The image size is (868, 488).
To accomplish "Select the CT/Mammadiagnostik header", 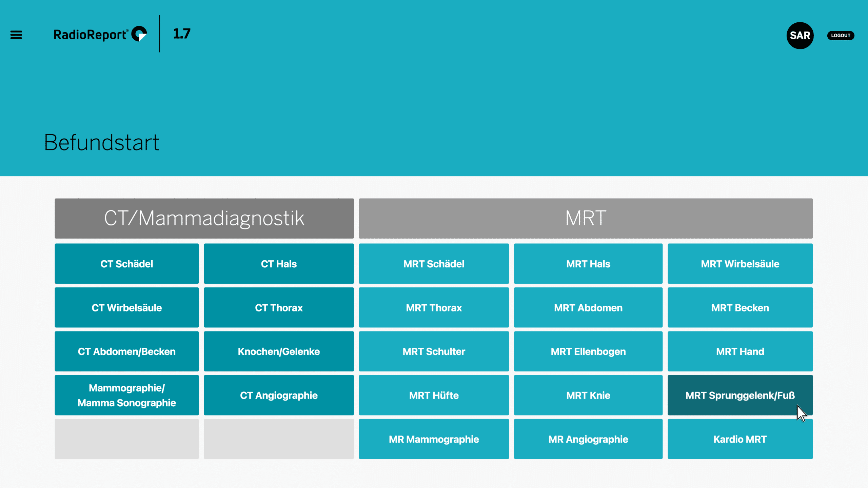I will (x=204, y=218).
